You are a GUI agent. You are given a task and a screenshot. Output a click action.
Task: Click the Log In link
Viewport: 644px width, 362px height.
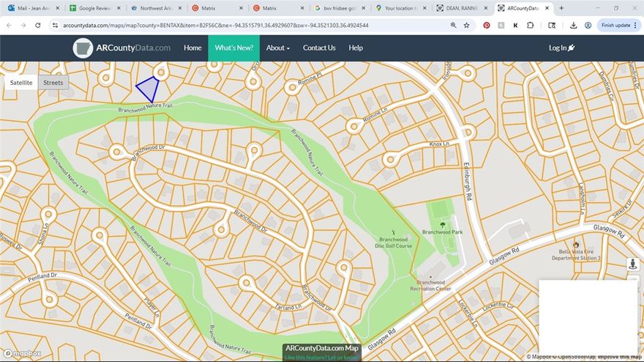click(561, 48)
